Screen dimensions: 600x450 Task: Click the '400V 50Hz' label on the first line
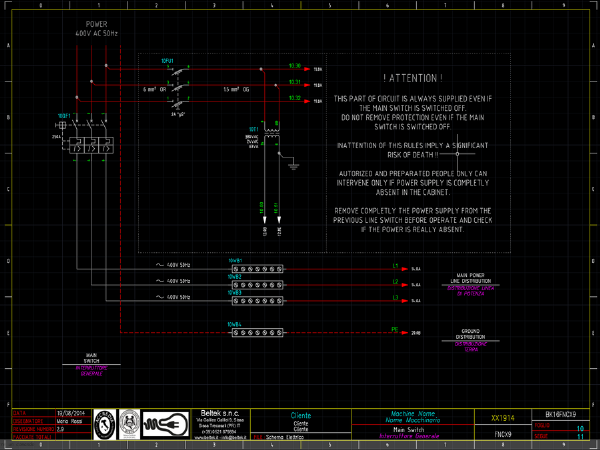pos(178,265)
